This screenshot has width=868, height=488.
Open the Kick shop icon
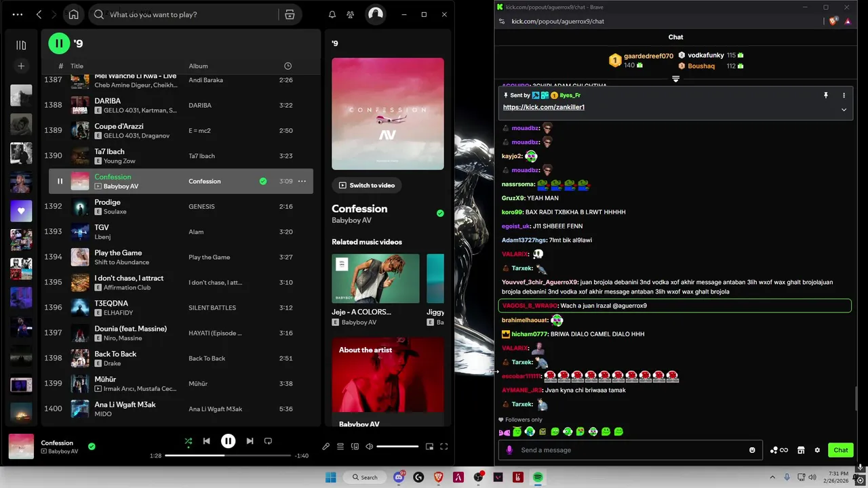point(801,450)
